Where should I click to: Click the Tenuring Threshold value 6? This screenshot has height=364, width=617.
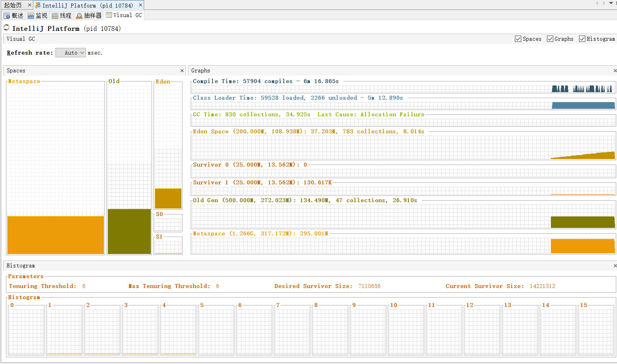coord(84,286)
